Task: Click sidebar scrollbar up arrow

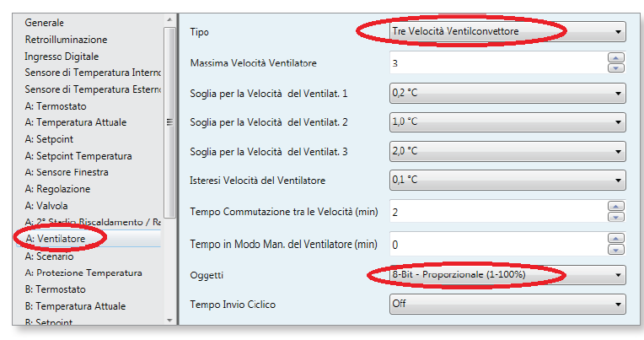Action: (x=169, y=19)
